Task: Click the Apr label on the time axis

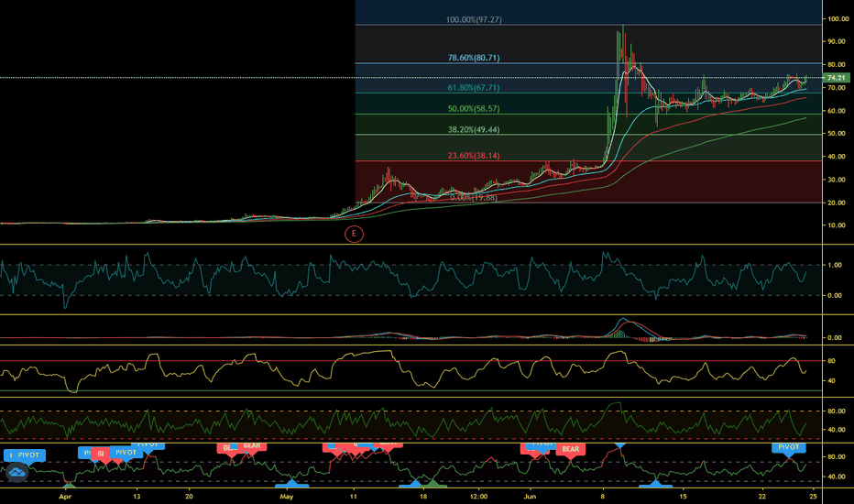Action: 65,497
